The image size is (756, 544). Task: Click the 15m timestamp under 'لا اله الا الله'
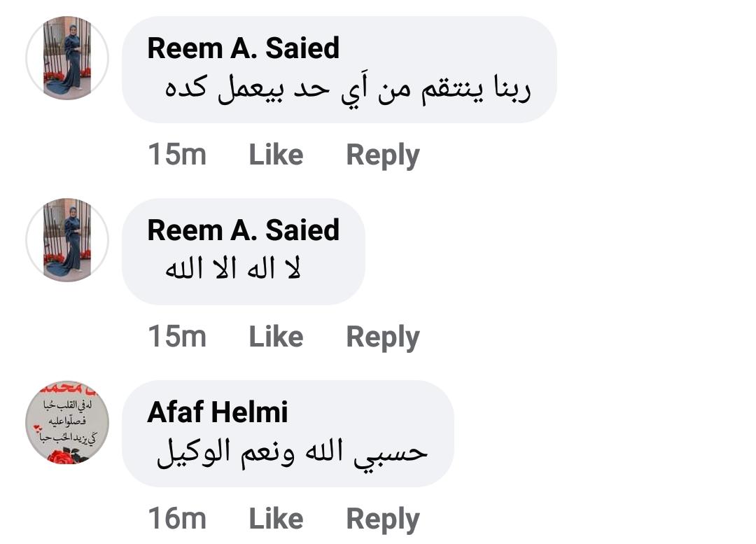(x=177, y=337)
